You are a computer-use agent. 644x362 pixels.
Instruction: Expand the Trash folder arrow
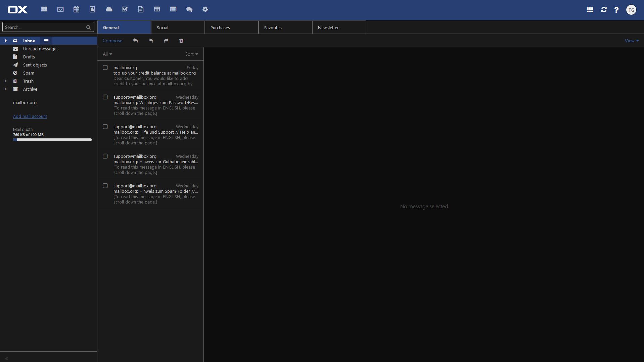pyautogui.click(x=5, y=81)
